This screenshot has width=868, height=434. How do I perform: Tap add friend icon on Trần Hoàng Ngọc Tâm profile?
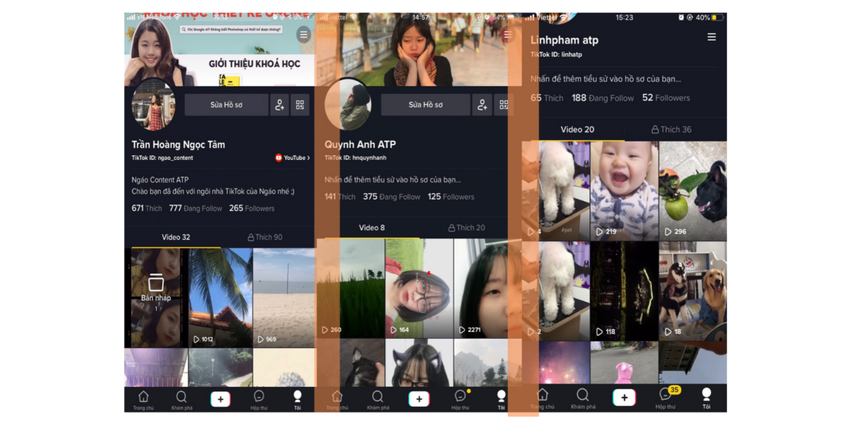tap(279, 104)
